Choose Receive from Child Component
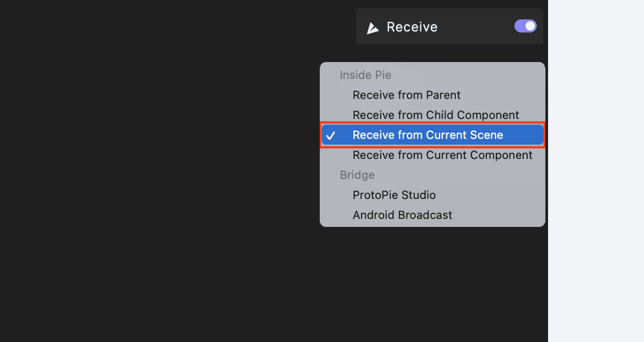The image size is (644, 342). click(436, 115)
